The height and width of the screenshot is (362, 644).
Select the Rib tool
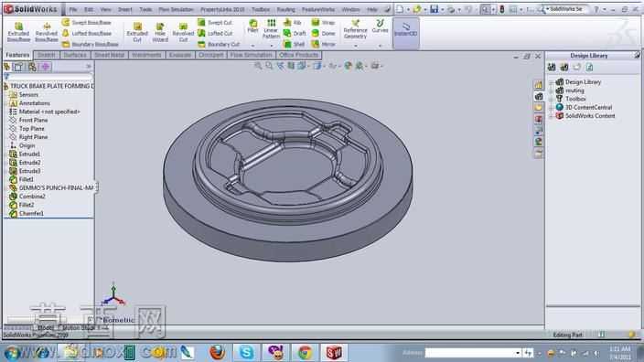[293, 23]
